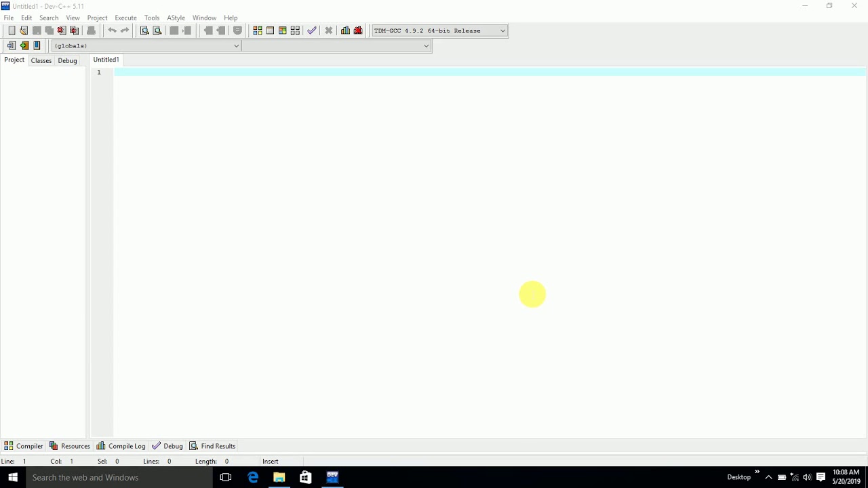
Task: Expand Desktop toolbar chevron in taskbar
Action: pyautogui.click(x=757, y=472)
